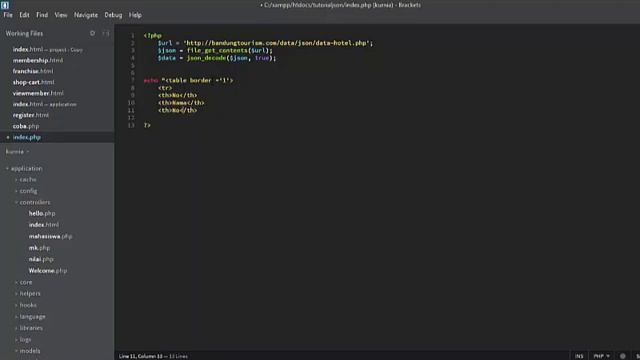Open mk.php in file tree
The width and height of the screenshot is (640, 360).
pyautogui.click(x=39, y=248)
